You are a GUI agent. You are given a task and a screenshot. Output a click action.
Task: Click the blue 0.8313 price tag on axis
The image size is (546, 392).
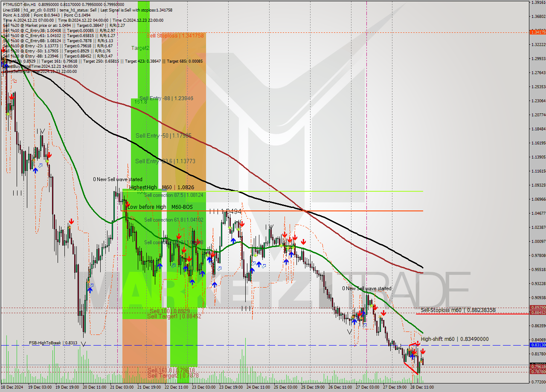pyautogui.click(x=537, y=345)
